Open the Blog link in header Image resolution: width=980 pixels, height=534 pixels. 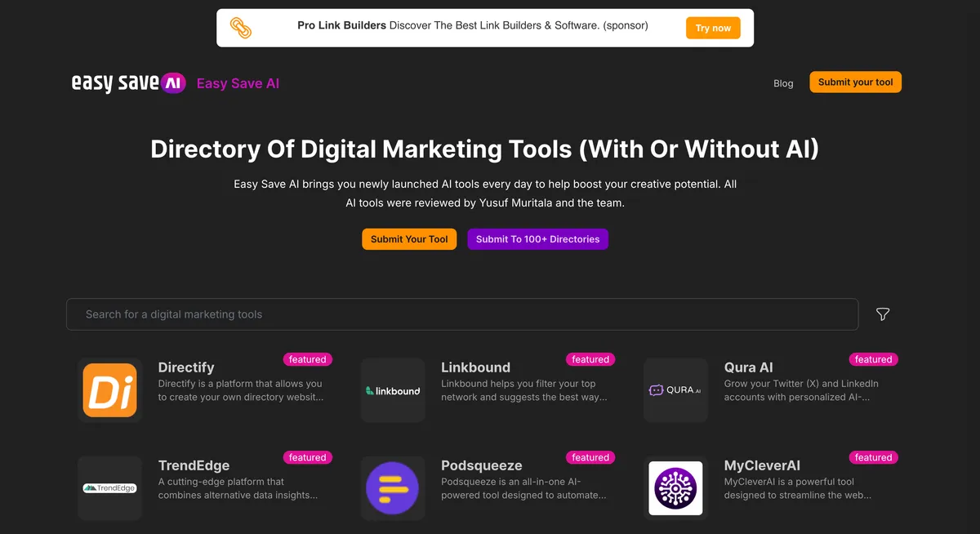[783, 83]
